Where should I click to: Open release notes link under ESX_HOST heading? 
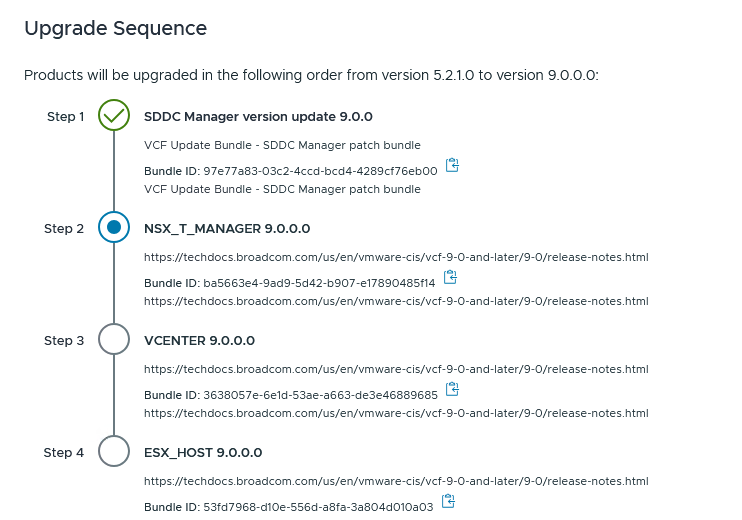[396, 481]
